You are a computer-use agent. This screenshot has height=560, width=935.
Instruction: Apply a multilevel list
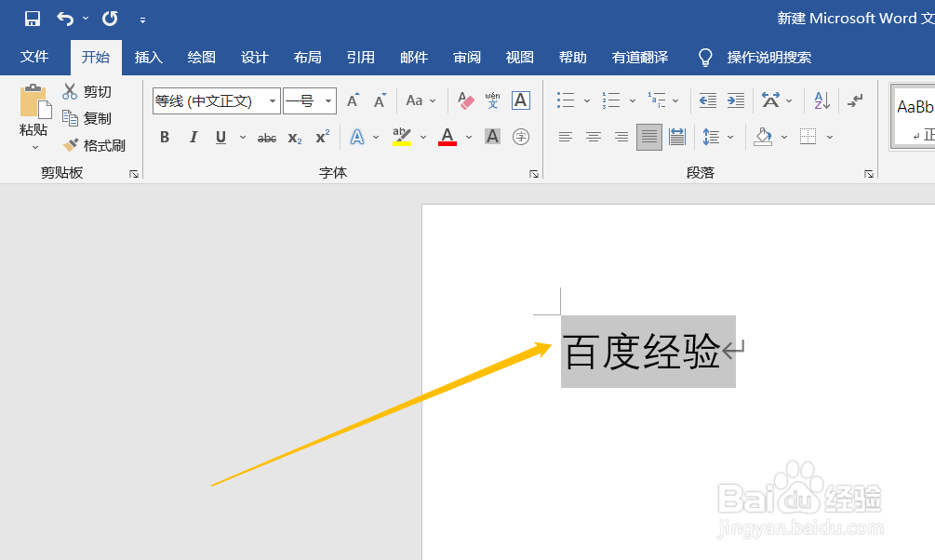pos(657,100)
